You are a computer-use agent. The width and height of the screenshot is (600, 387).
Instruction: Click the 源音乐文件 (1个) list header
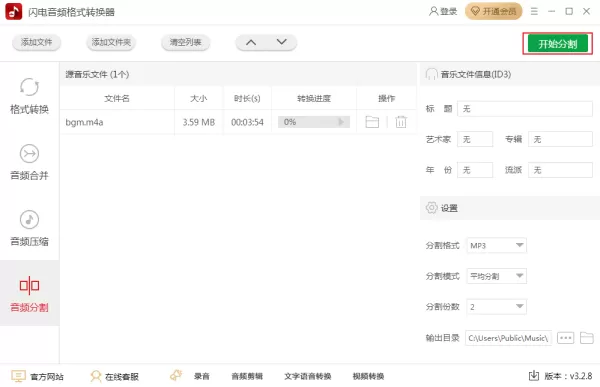coord(97,74)
